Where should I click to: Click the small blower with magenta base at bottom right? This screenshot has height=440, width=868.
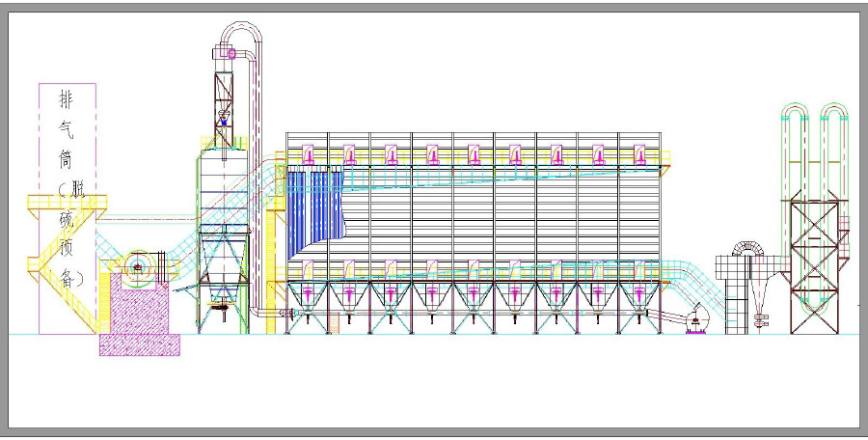[x=697, y=319]
